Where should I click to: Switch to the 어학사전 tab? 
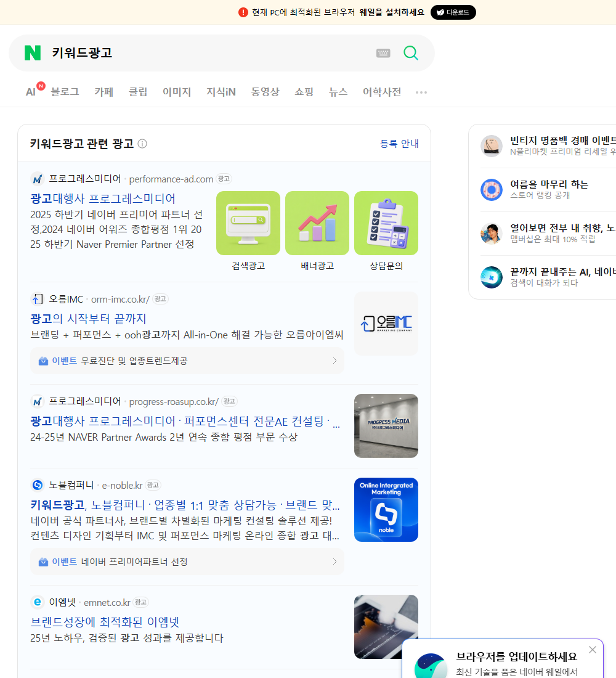[x=382, y=92]
